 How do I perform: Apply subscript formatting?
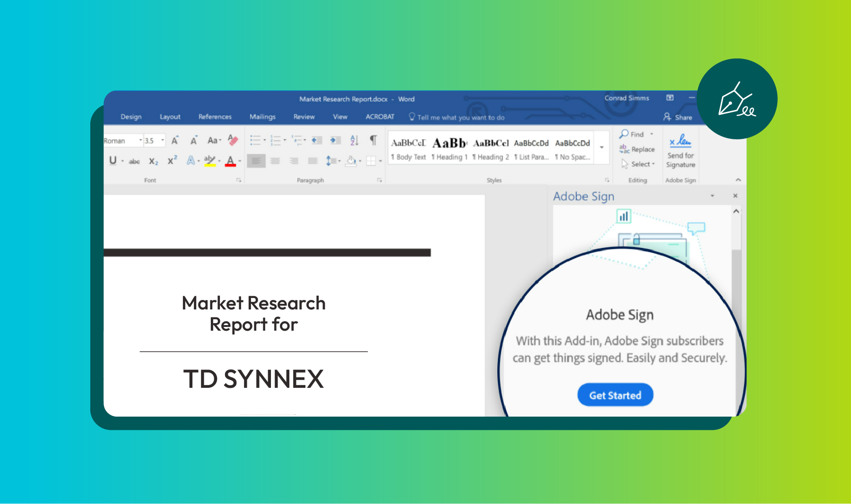[x=153, y=161]
